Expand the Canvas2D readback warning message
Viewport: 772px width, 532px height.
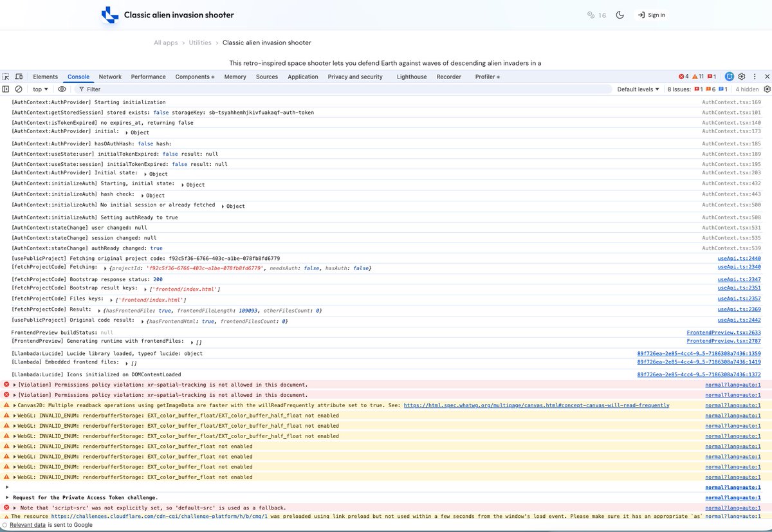(15, 405)
